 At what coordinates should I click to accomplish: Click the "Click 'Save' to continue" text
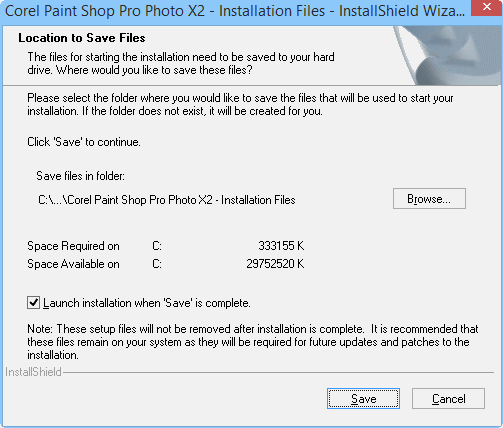(x=84, y=142)
